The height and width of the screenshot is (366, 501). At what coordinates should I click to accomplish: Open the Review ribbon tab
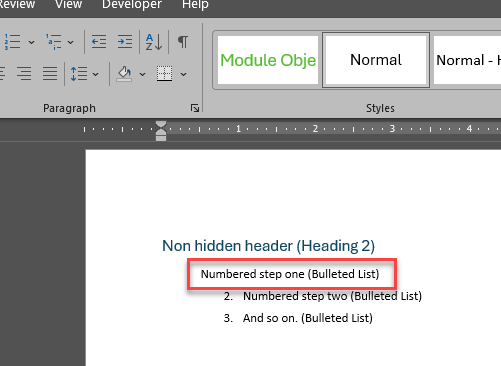pos(17,4)
